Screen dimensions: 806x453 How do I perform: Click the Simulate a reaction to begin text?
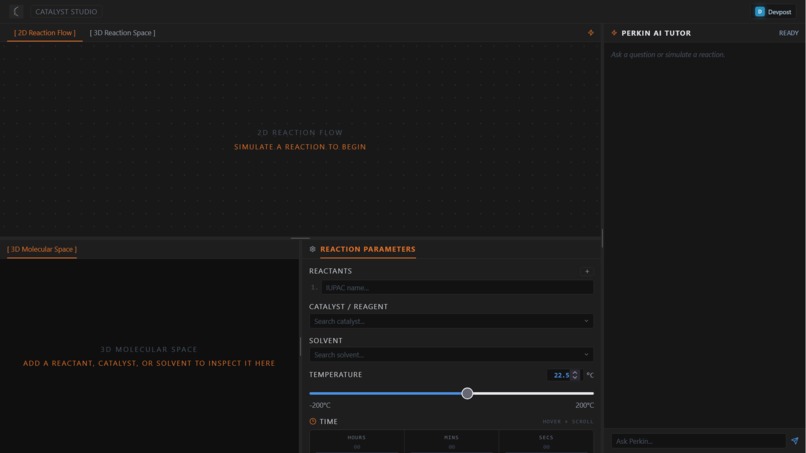300,147
